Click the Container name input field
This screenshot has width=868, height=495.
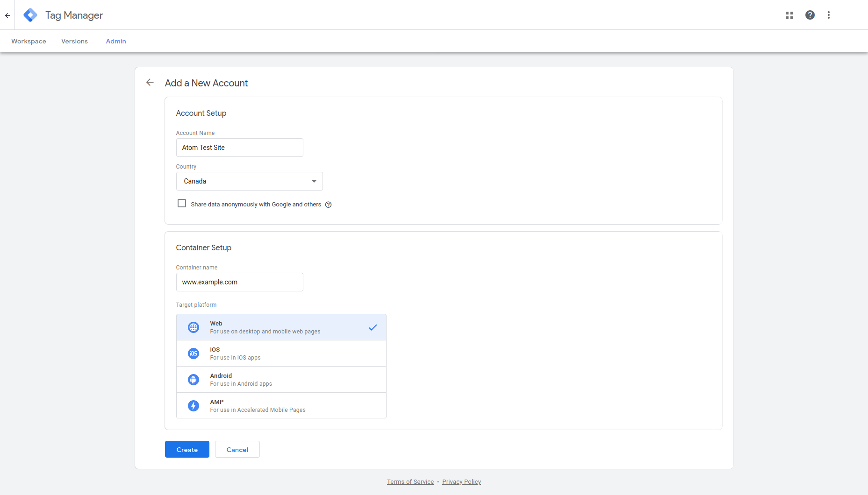coord(239,282)
